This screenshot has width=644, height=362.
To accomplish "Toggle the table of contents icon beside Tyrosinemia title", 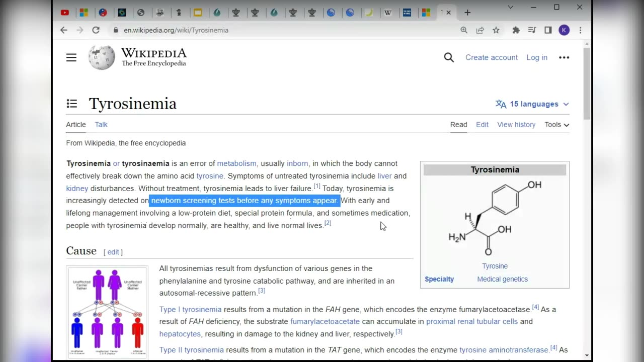I will [72, 104].
